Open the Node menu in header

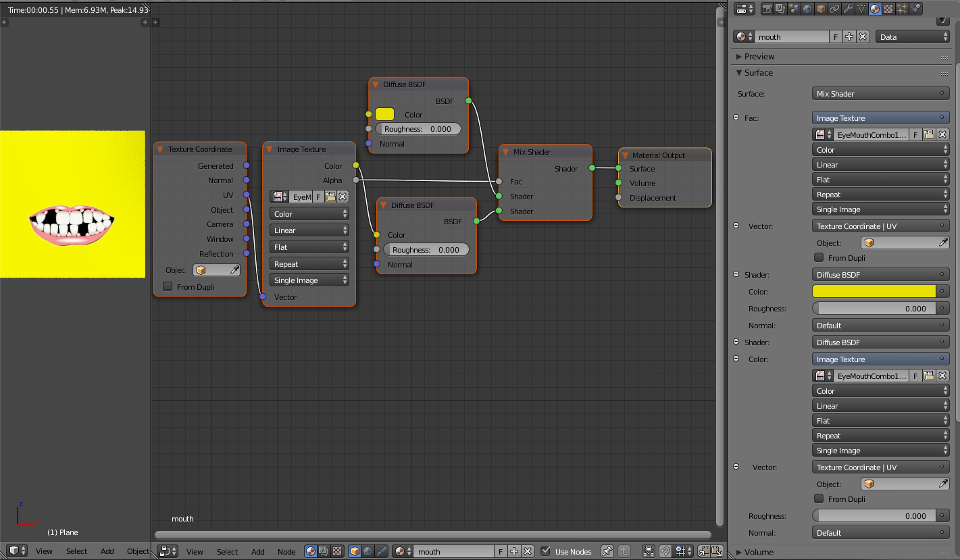tap(286, 551)
